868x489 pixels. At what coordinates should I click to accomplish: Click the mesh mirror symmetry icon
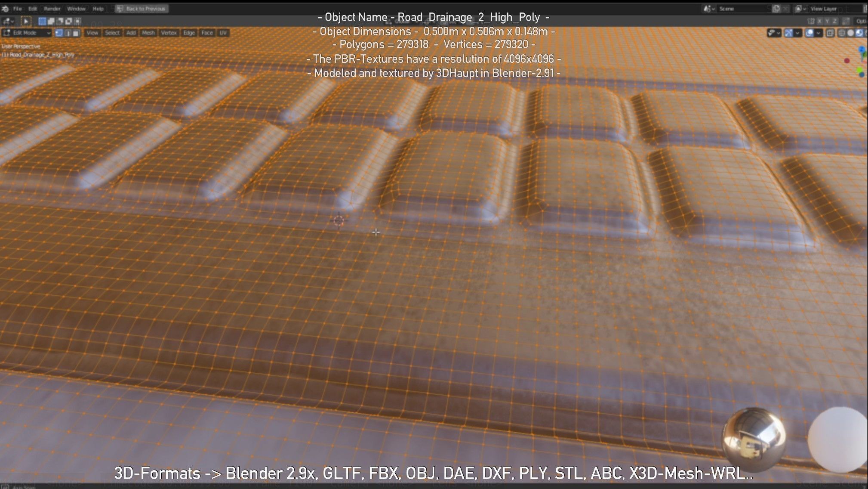coord(811,21)
